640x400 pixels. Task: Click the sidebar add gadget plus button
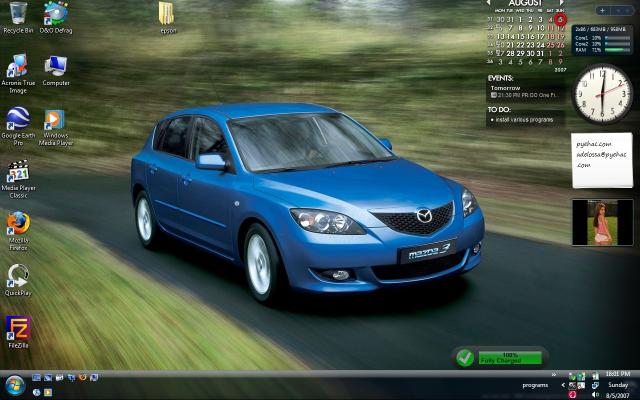point(602,11)
